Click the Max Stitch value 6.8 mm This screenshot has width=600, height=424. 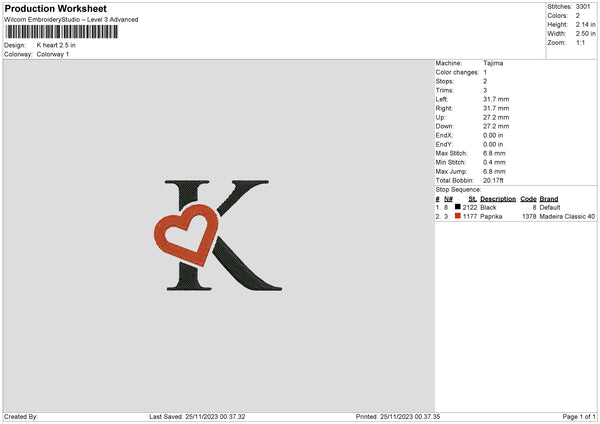pos(494,153)
